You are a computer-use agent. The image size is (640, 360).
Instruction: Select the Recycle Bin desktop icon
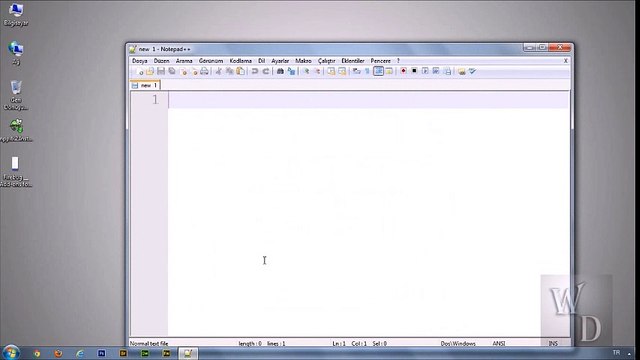[x=16, y=95]
